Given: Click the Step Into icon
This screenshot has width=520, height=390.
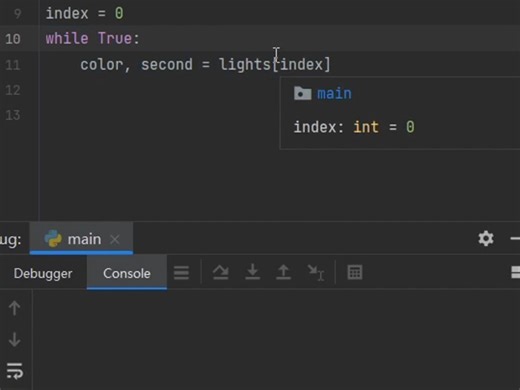Looking at the screenshot, I should point(252,272).
